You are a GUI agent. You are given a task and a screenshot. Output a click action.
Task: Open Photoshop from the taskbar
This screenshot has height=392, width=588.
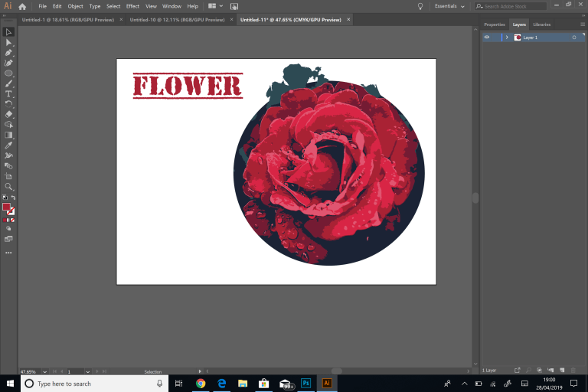tap(305, 384)
